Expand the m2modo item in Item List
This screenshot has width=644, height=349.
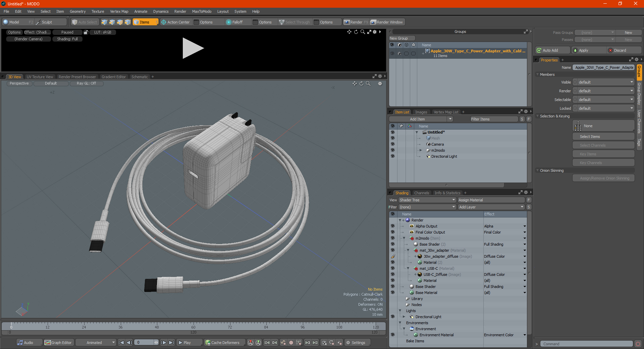point(421,150)
